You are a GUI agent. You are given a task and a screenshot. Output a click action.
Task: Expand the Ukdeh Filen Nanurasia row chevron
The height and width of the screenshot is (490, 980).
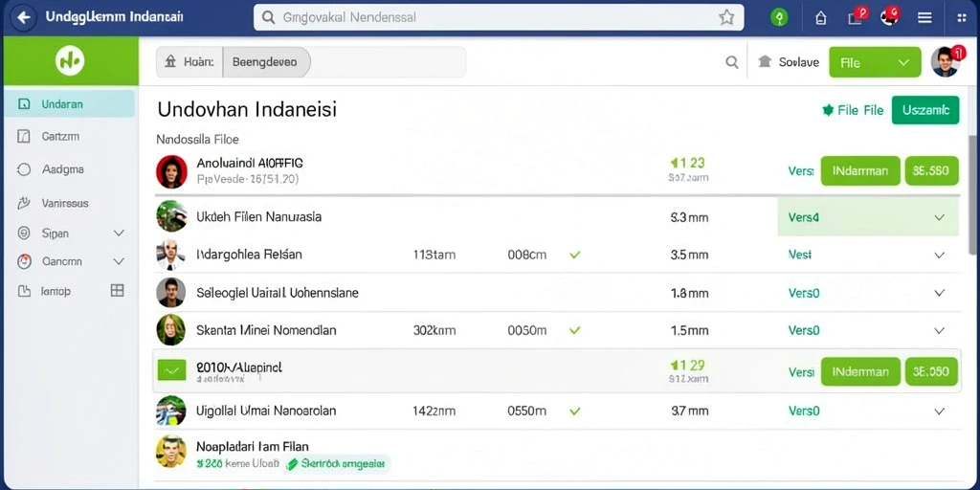pos(939,217)
